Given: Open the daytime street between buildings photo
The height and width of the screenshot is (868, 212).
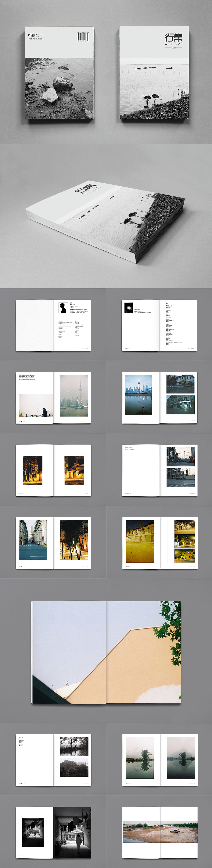Looking at the screenshot, I should 33,540.
